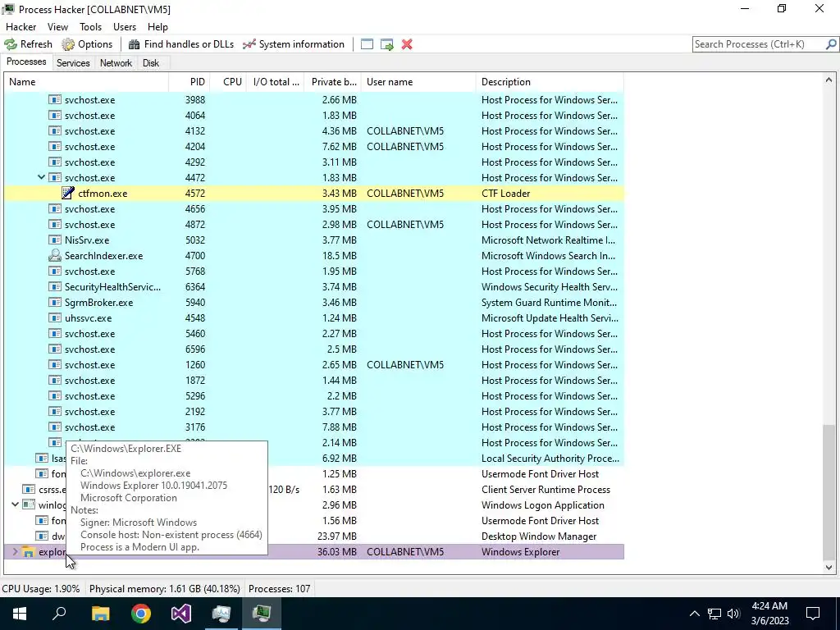Sort by the PID column header
The width and height of the screenshot is (840, 630).
(189, 82)
